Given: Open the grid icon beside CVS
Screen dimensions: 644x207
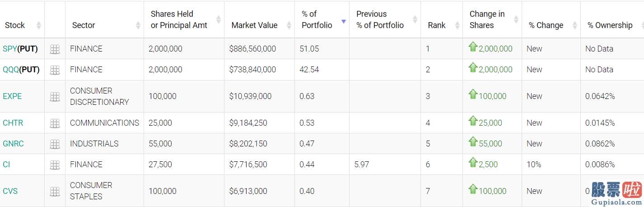Looking at the screenshot, I should [55, 192].
